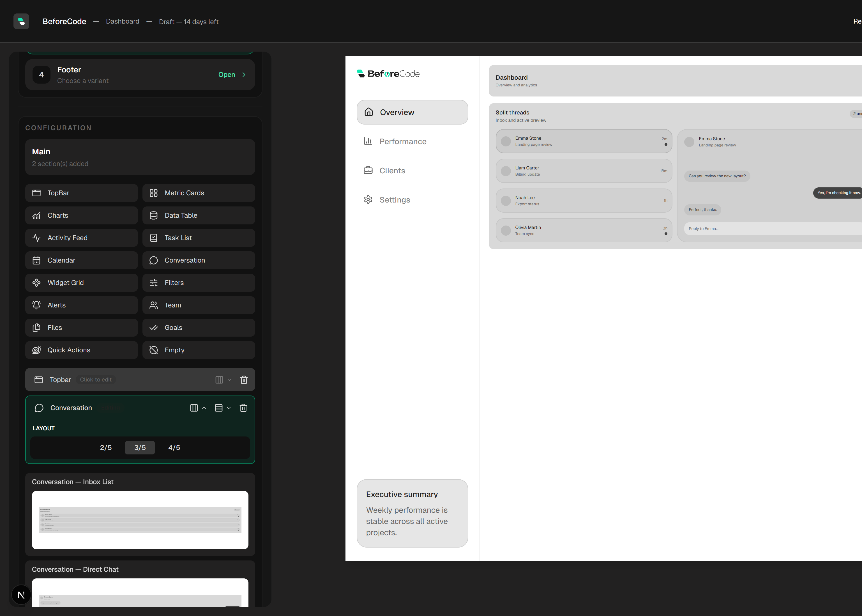Collapse the Conversation columns layout dropdown
Viewport: 862px width, 616px height.
pyautogui.click(x=198, y=408)
